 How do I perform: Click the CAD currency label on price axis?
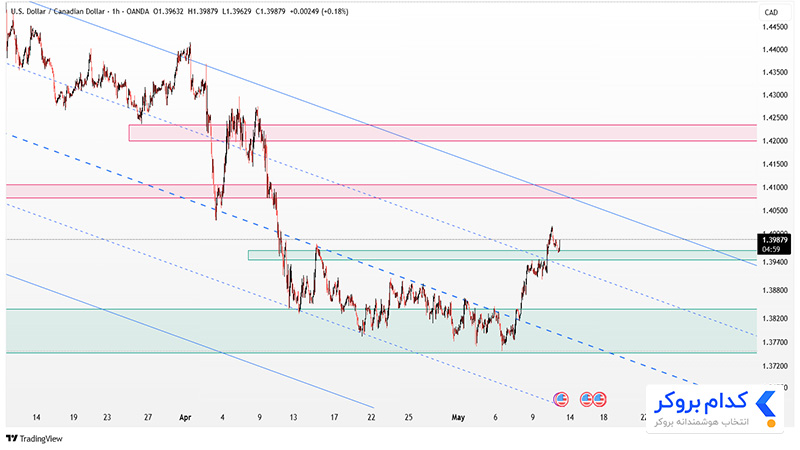coord(771,12)
